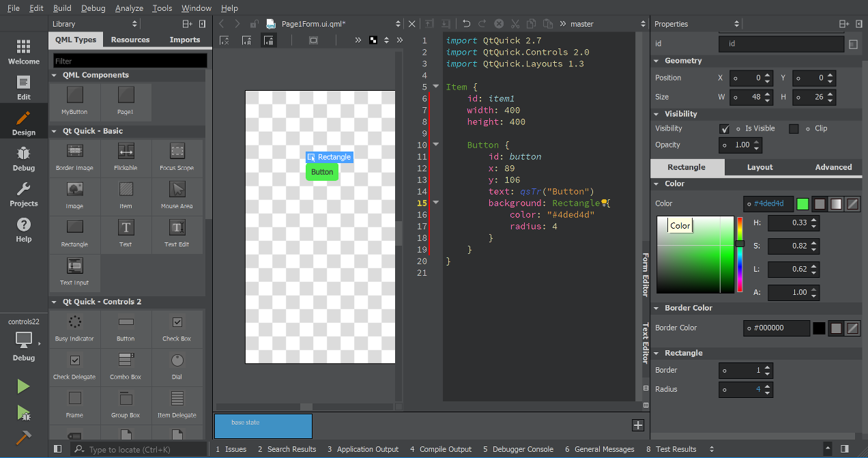This screenshot has height=458, width=868.
Task: Run the project with the green play button
Action: 23,386
